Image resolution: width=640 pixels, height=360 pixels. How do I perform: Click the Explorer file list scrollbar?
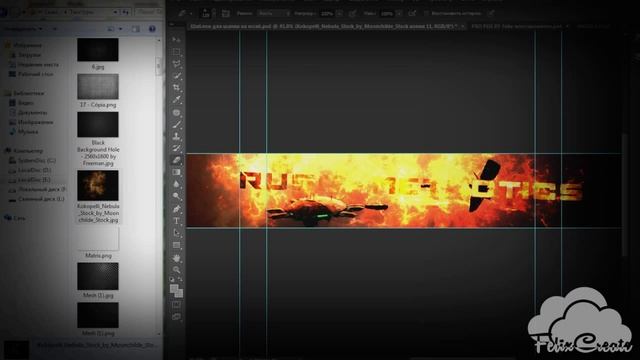pos(159,67)
